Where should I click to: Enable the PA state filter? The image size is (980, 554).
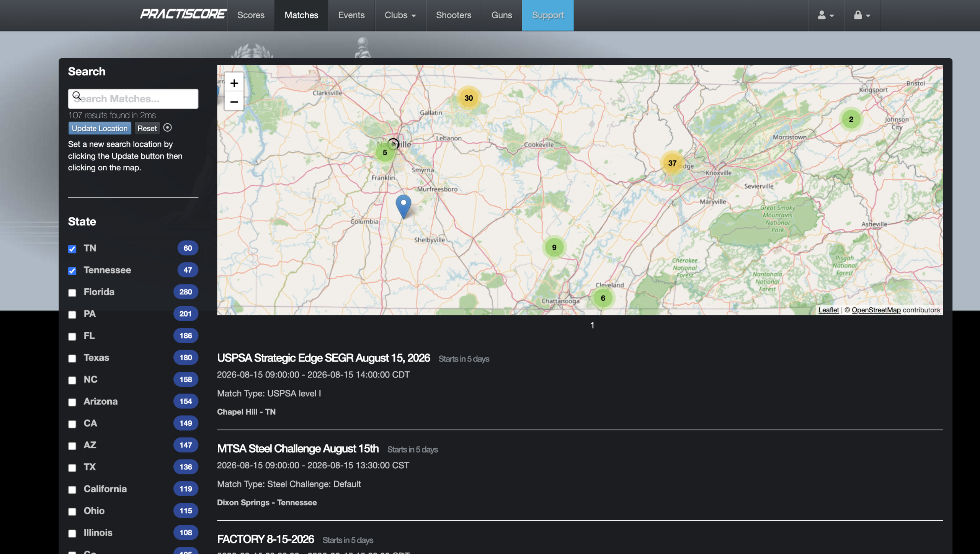tap(72, 314)
